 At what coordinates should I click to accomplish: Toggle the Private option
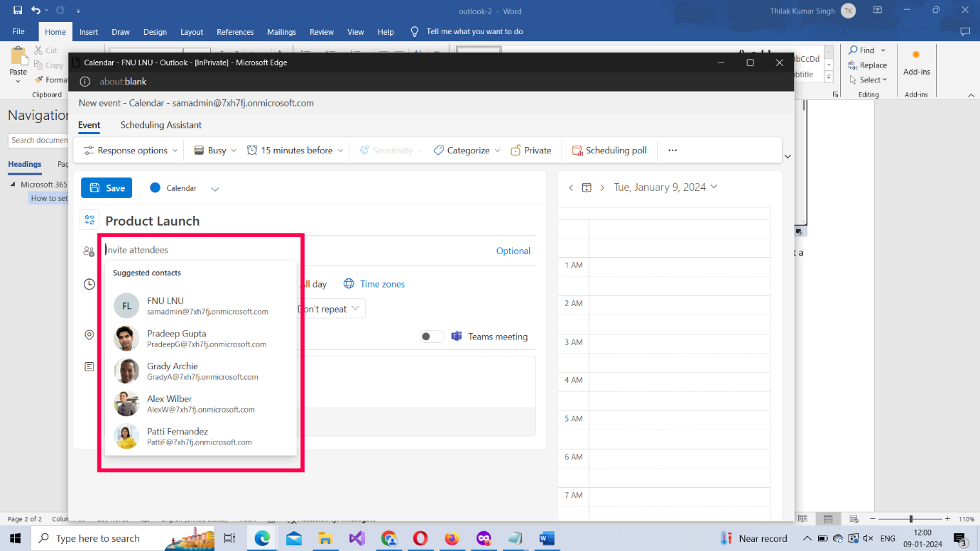530,151
